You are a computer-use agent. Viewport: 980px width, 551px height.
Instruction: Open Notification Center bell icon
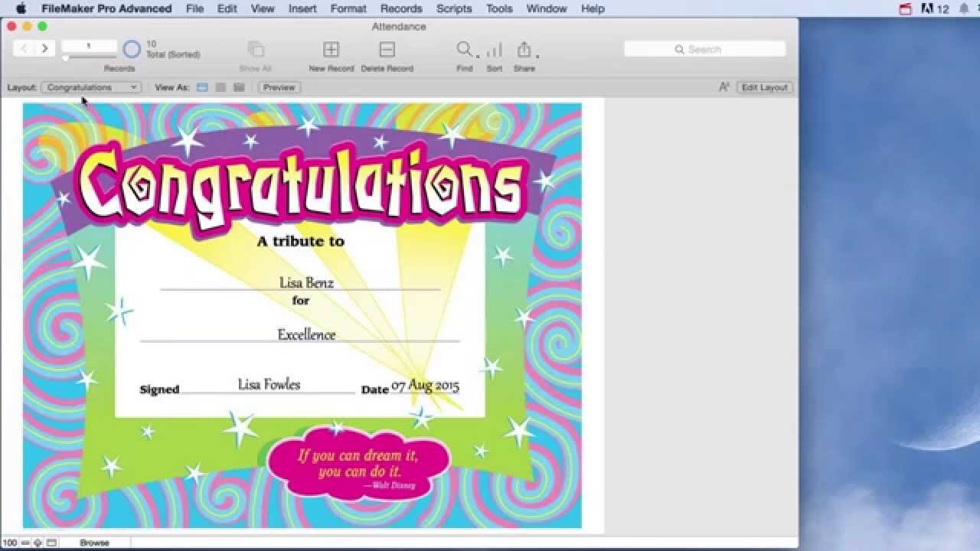coord(965,8)
